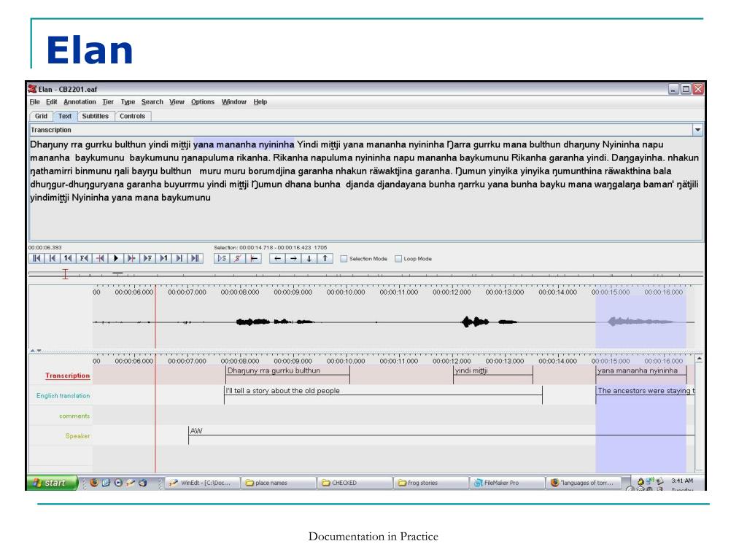747x560 pixels.
Task: Go to beginning of media
Action: (36, 259)
